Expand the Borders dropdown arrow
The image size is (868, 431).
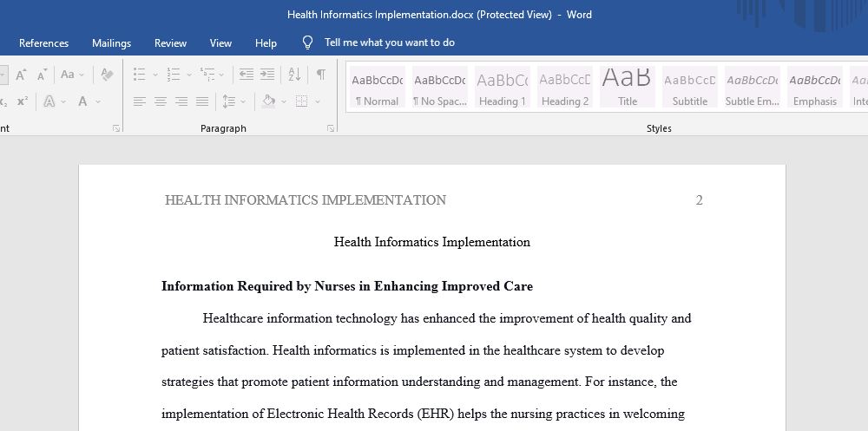[317, 101]
